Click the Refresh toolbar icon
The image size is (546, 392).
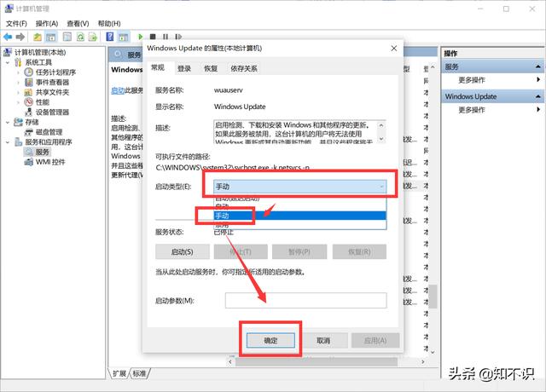[x=80, y=37]
